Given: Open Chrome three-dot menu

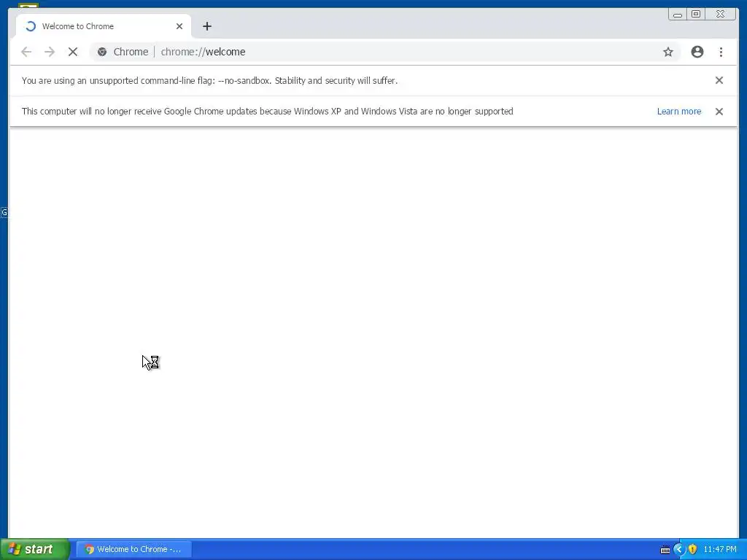Looking at the screenshot, I should coord(721,52).
